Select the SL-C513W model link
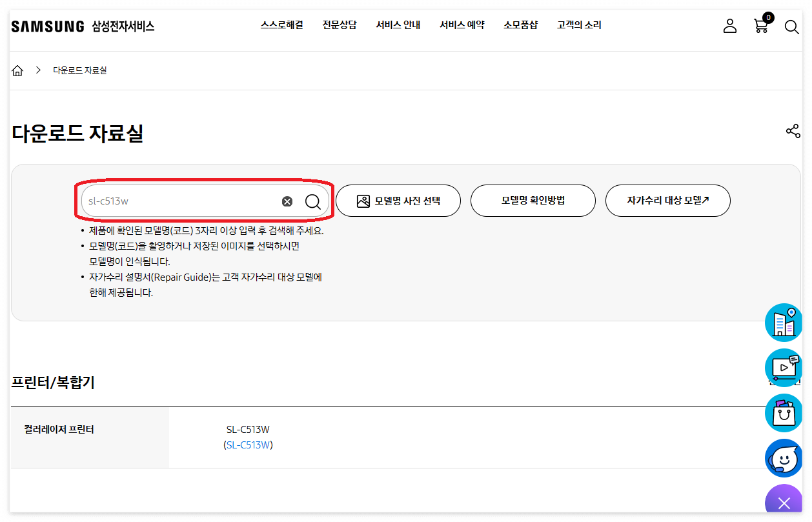812x522 pixels. 247,444
